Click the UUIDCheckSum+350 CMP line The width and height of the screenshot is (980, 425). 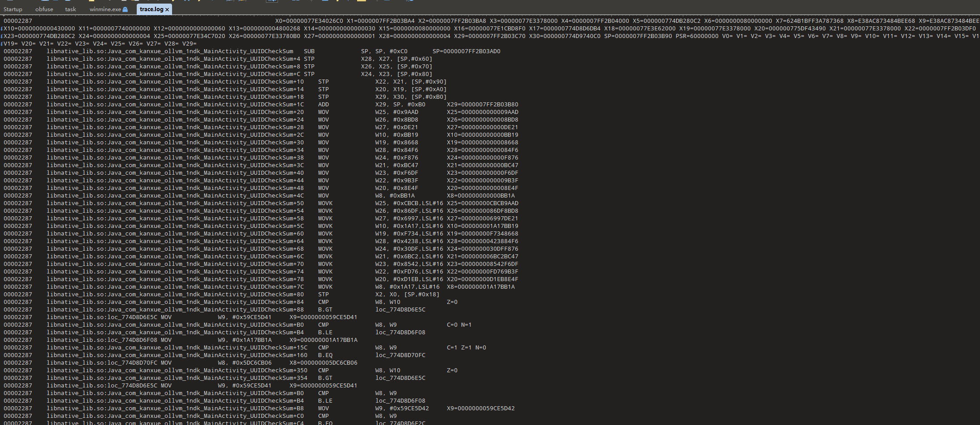click(x=231, y=370)
